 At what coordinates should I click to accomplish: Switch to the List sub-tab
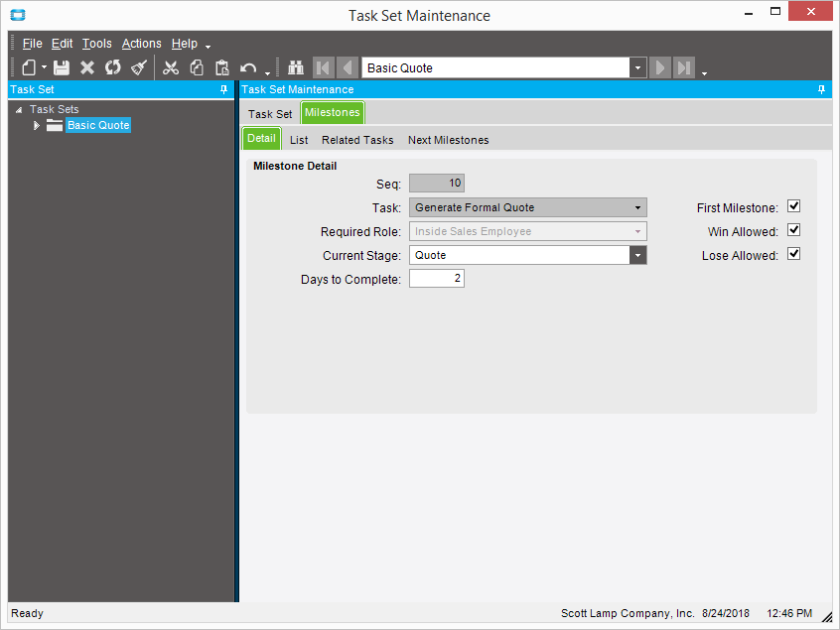pyautogui.click(x=299, y=140)
